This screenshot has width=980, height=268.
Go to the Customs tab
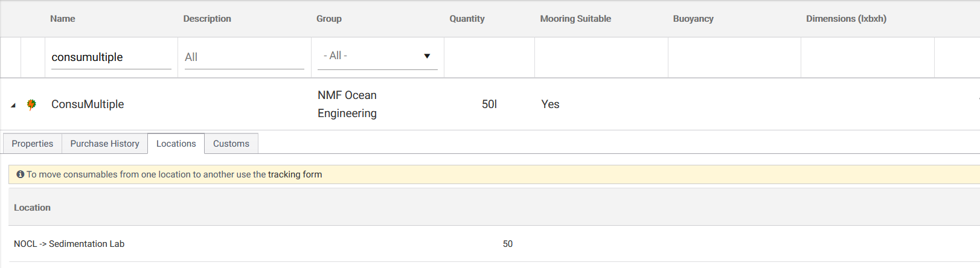coord(231,144)
